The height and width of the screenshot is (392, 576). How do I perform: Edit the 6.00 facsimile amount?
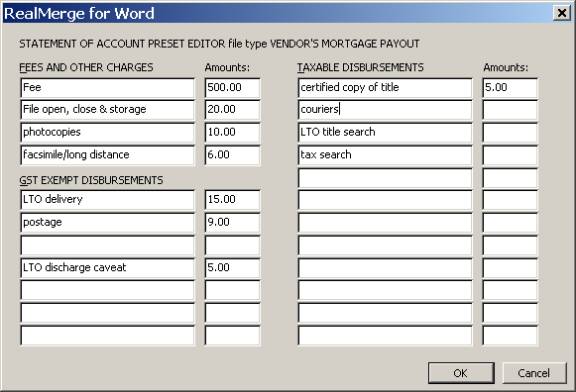click(x=233, y=155)
